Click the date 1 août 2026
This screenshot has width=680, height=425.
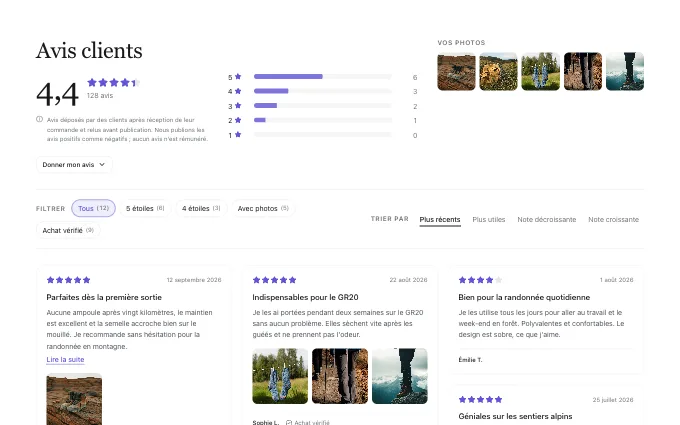click(616, 280)
